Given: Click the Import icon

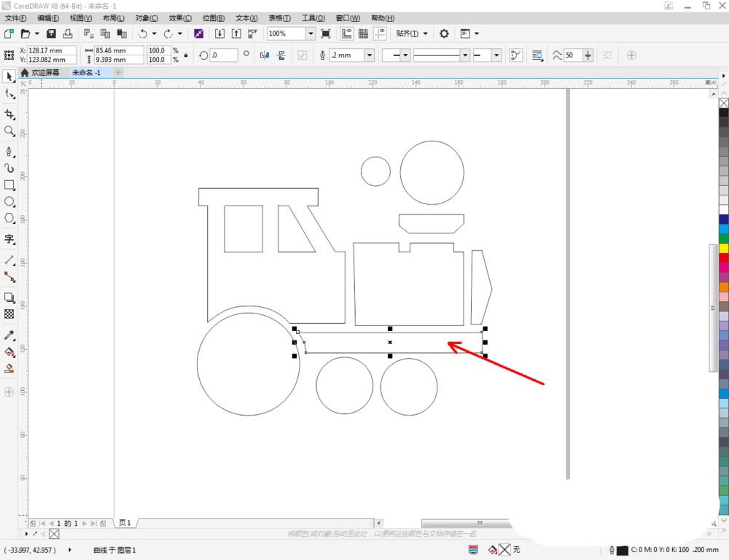Looking at the screenshot, I should (x=219, y=34).
